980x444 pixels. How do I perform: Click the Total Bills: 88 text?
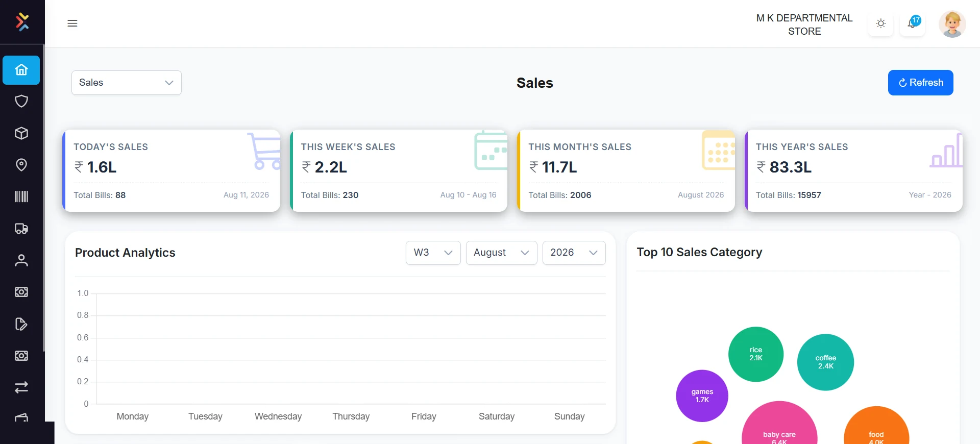[100, 195]
